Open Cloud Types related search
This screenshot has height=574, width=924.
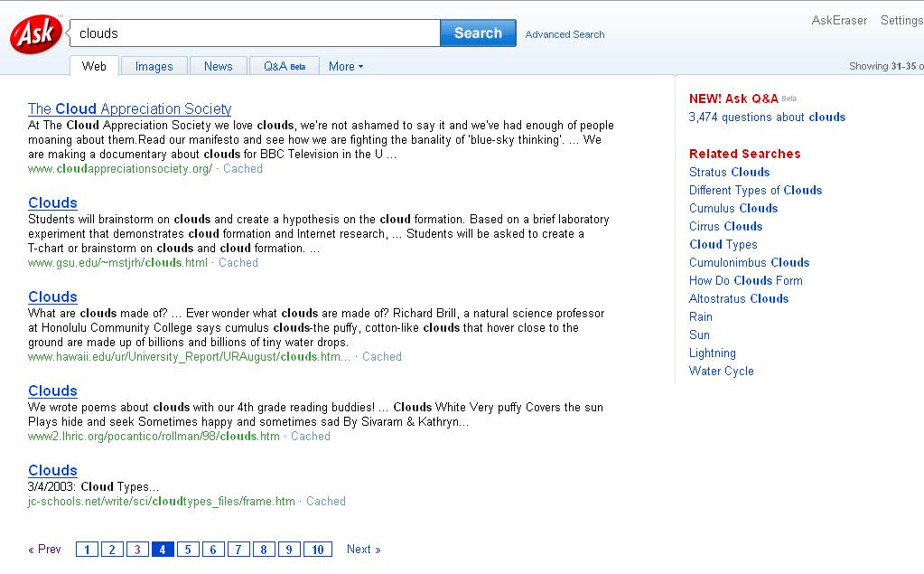pyautogui.click(x=723, y=244)
